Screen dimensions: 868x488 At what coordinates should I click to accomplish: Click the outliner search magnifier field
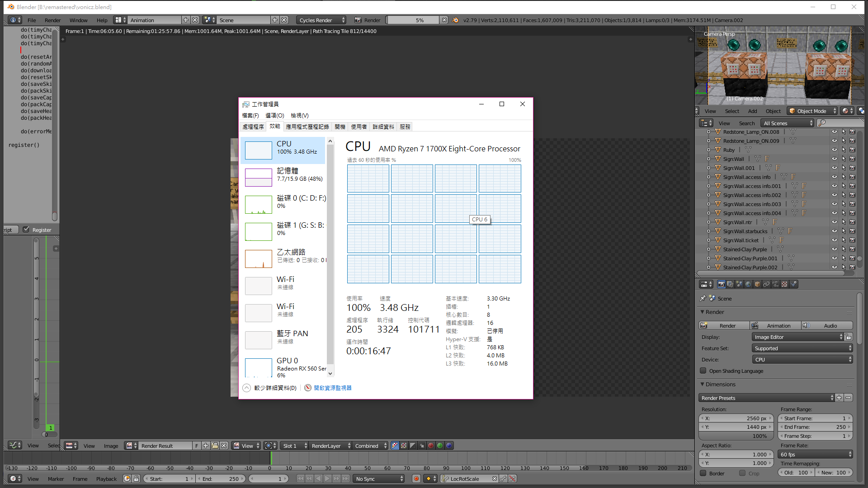pos(840,123)
